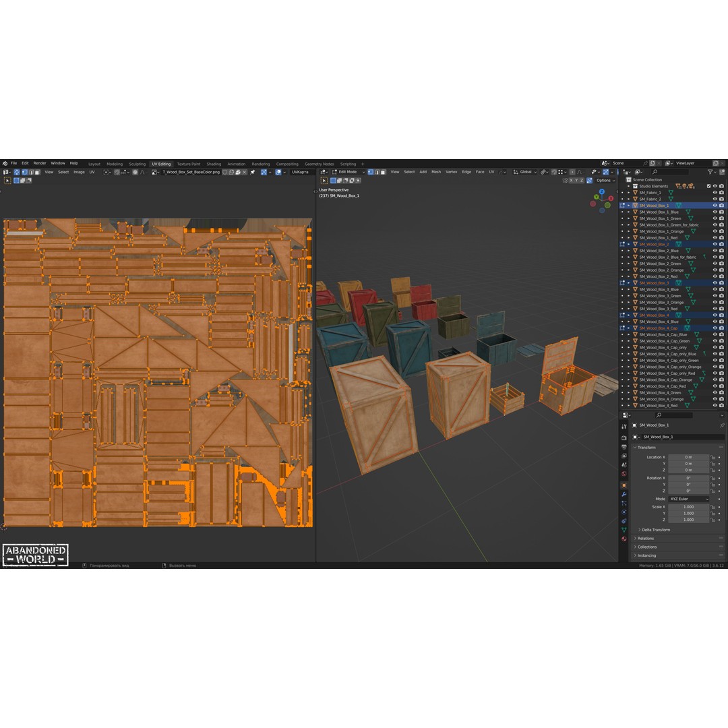Click the Blender logo icon
This screenshot has height=728, width=728.
[x=5, y=163]
